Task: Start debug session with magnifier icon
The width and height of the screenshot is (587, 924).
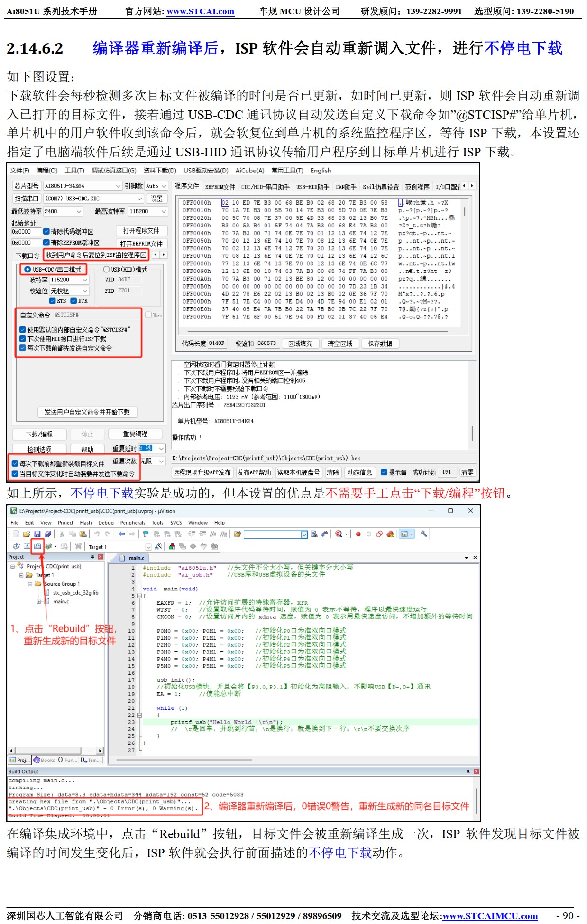Action: [339, 534]
